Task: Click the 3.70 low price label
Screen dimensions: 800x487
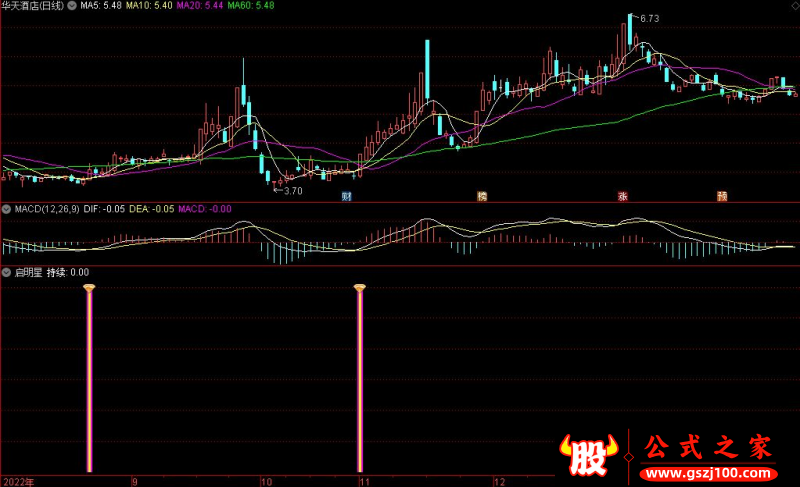Action: click(x=293, y=191)
